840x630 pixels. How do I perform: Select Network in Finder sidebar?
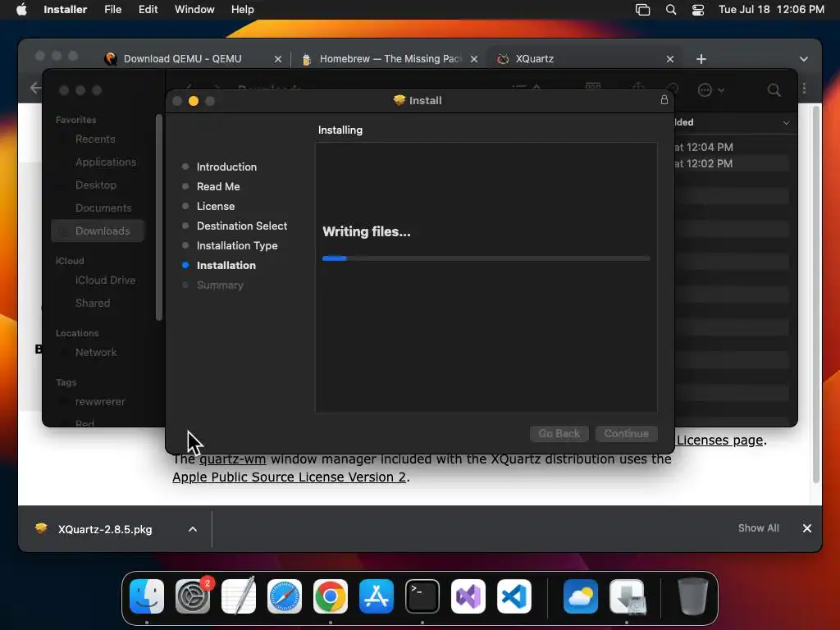point(95,353)
